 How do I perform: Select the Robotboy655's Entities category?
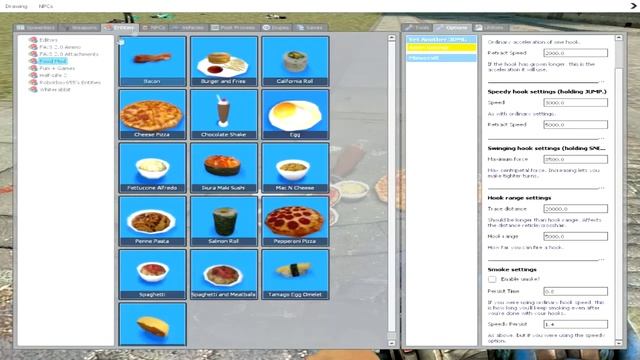(70, 82)
